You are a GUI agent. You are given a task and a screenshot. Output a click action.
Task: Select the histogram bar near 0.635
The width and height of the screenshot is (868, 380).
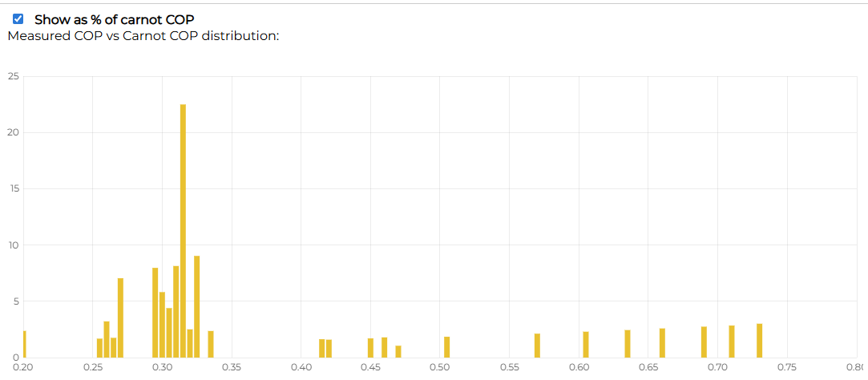(628, 344)
